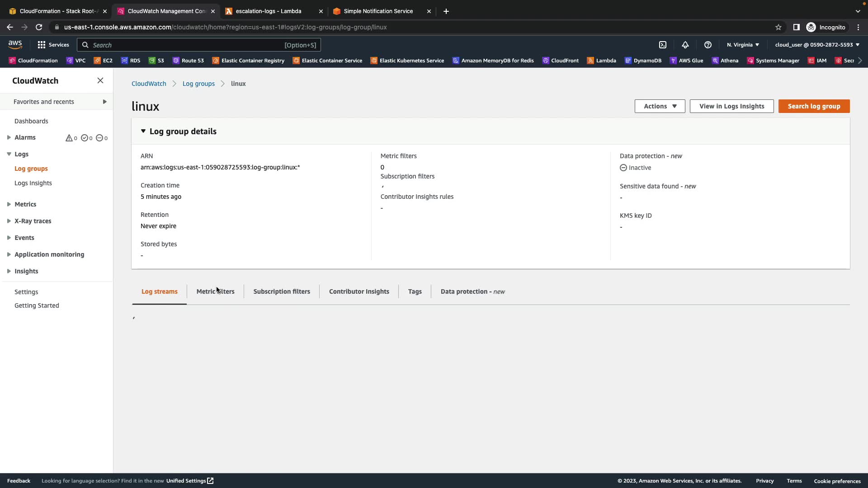The height and width of the screenshot is (488, 868).
Task: Close the CloudWatch sidebar panel
Action: coord(100,80)
